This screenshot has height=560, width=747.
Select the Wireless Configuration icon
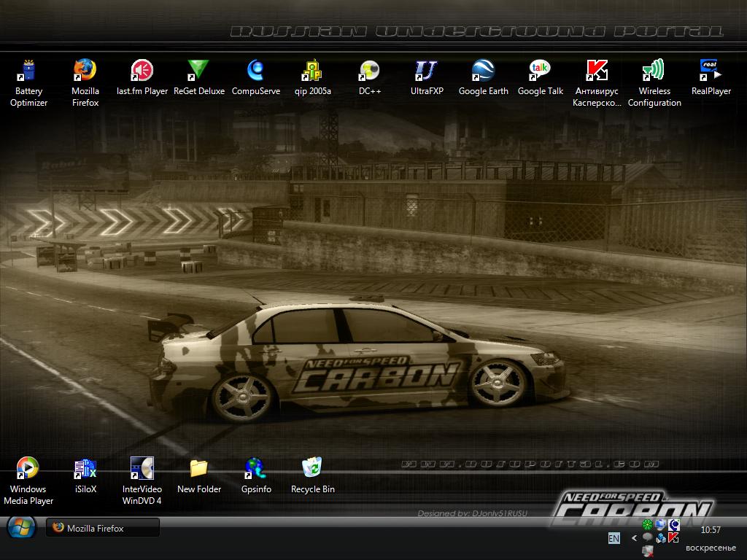pos(654,71)
